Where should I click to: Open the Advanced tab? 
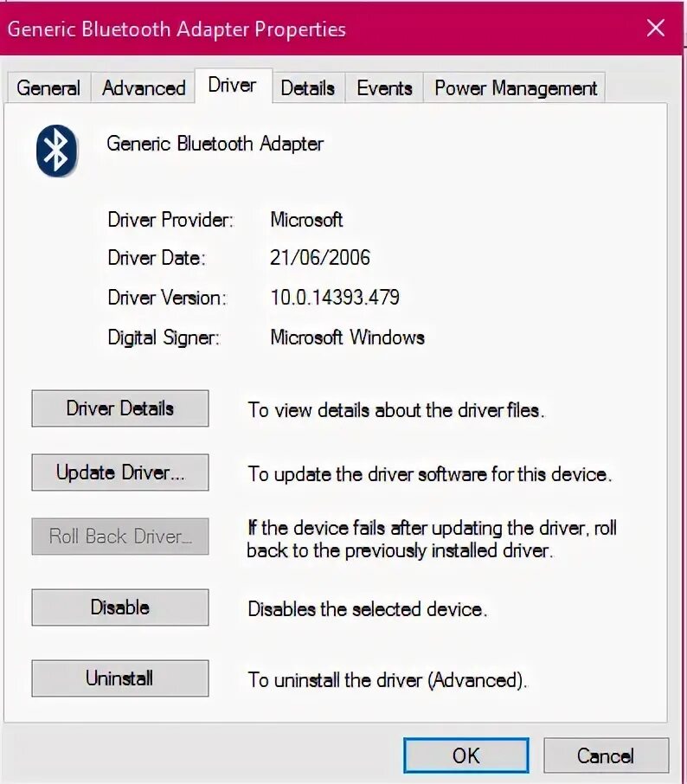tap(144, 88)
